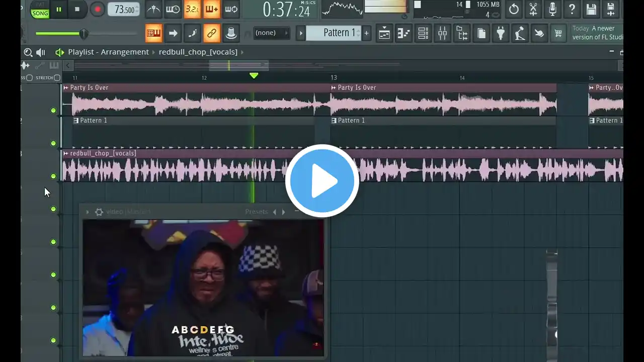644x362 pixels.
Task: Open the redbull_chop_[vocals] clip menu icon
Action: point(66,153)
